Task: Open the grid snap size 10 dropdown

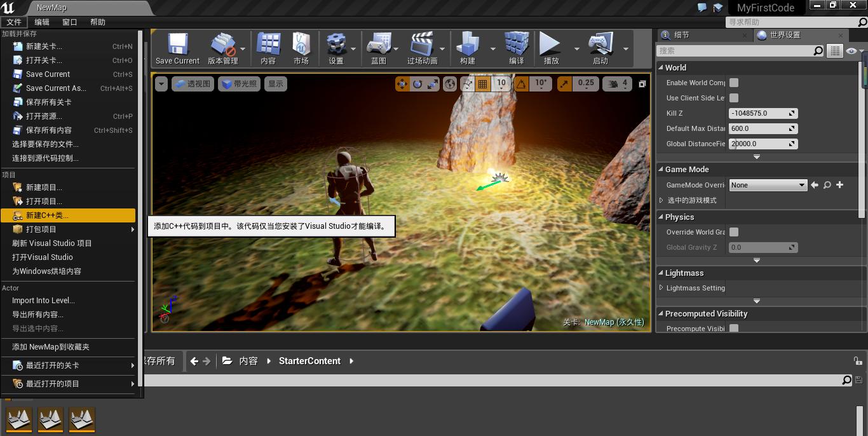Action: coord(501,83)
